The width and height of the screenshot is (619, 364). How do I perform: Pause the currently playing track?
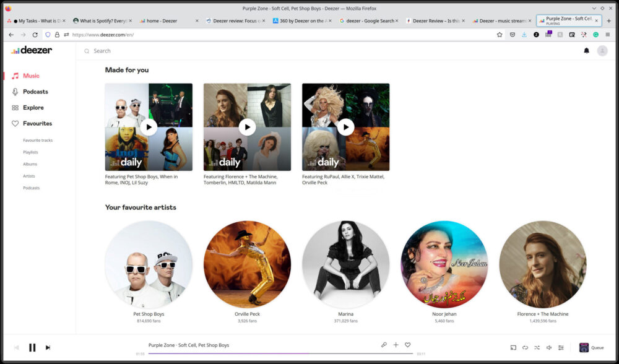pos(32,348)
